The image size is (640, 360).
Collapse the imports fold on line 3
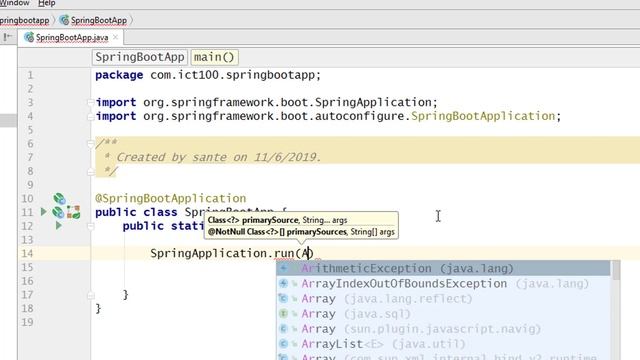[91, 102]
